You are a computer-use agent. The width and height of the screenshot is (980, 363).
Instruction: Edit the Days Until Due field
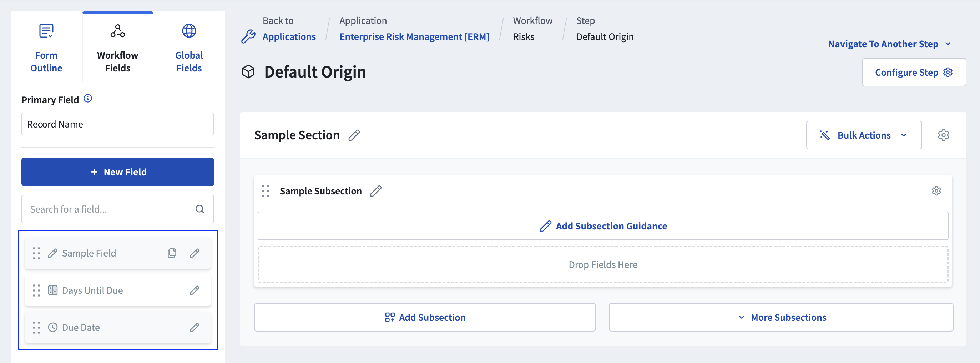195,290
